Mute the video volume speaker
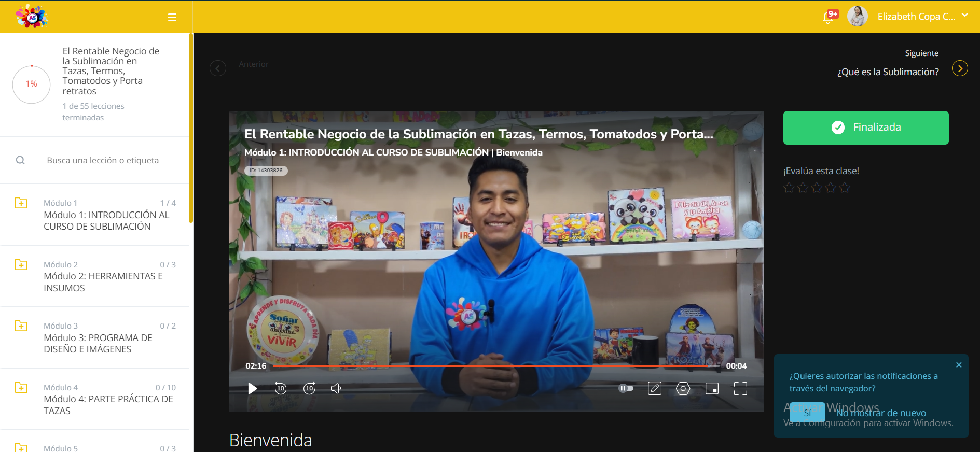The image size is (980, 452). point(336,388)
